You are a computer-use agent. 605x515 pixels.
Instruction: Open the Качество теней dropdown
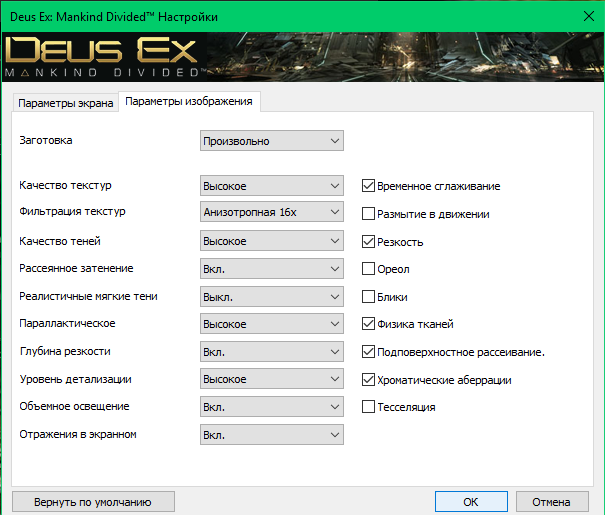272,241
